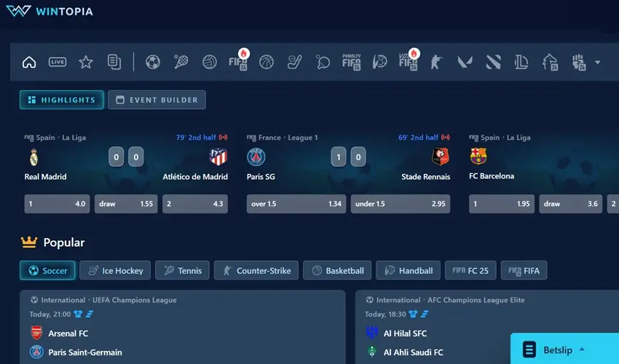The width and height of the screenshot is (619, 364).
Task: Bet on draw at 3.6
Action: [571, 204]
